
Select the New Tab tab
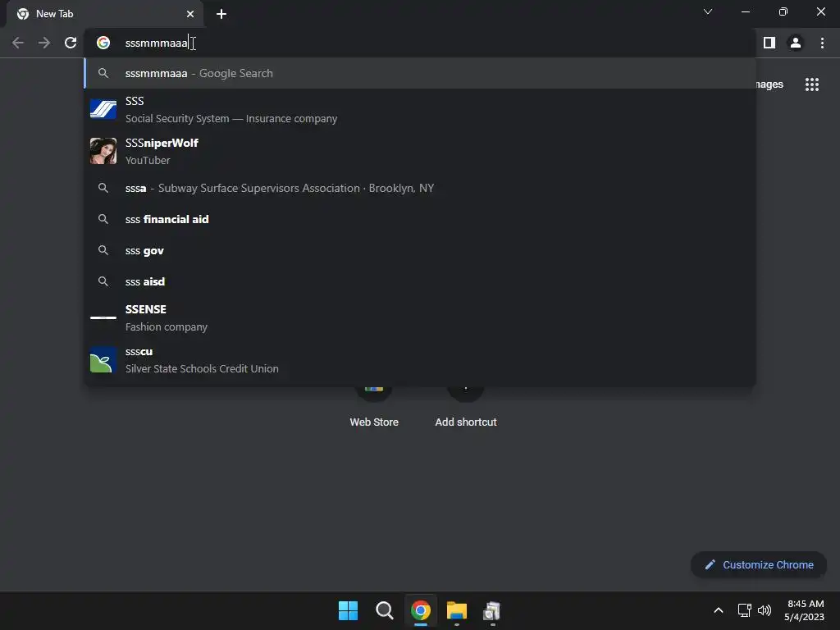click(x=105, y=14)
